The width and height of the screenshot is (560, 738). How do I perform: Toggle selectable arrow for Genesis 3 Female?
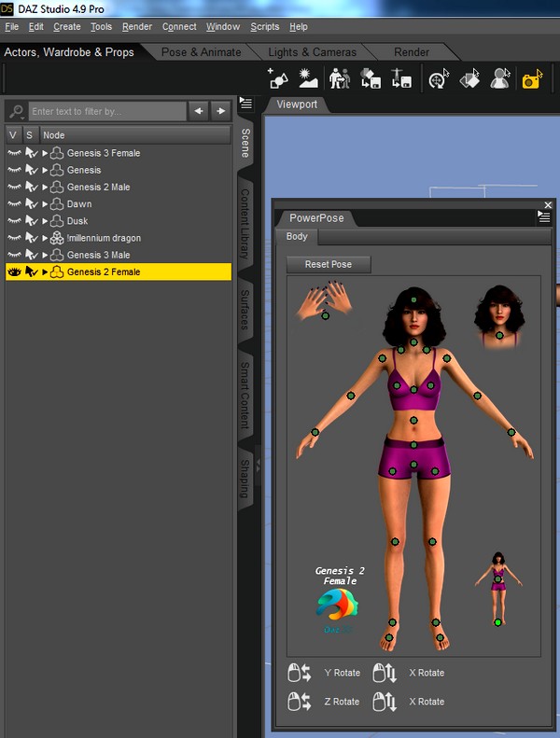[32, 152]
